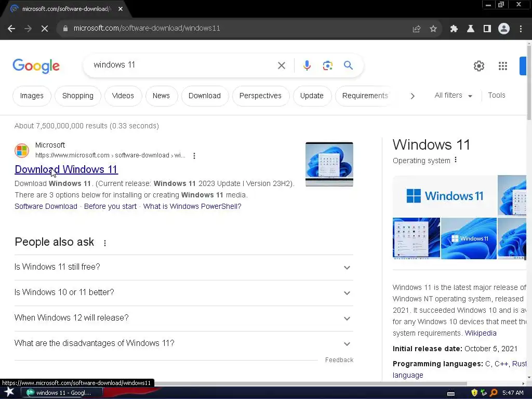Image resolution: width=532 pixels, height=399 pixels.
Task: Open the taskbar start star button
Action: pos(9,392)
